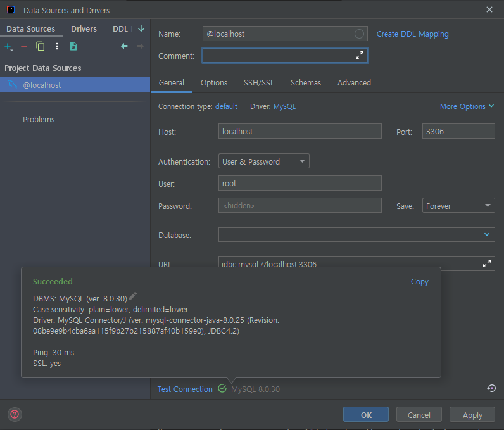
Task: Copy the connection test result
Action: (419, 282)
